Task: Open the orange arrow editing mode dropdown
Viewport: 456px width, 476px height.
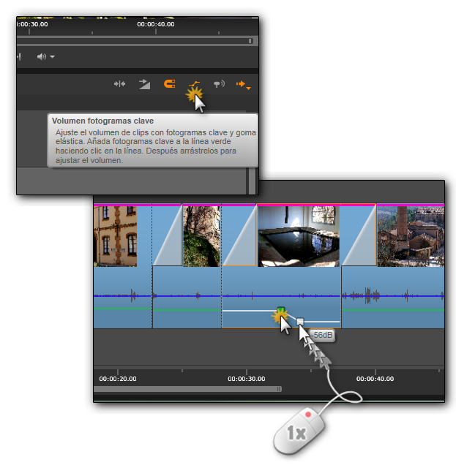Action: tap(243, 85)
